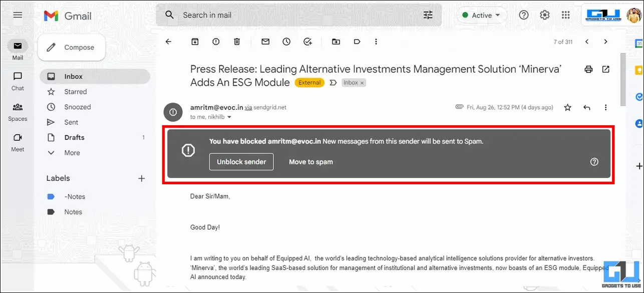
Task: Click the Gmail logo
Action: coord(68,16)
